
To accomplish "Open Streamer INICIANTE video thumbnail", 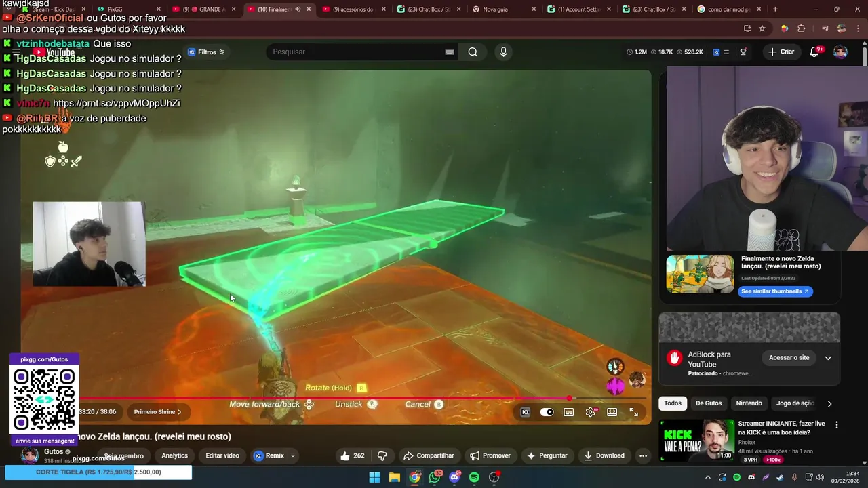I will [696, 440].
